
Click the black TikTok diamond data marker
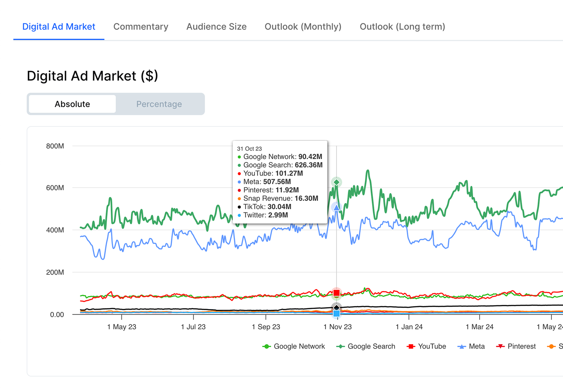pos(336,307)
